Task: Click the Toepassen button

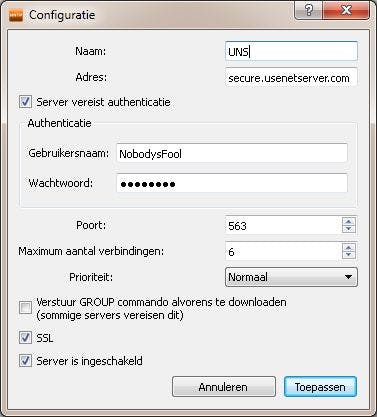Action: 320,387
